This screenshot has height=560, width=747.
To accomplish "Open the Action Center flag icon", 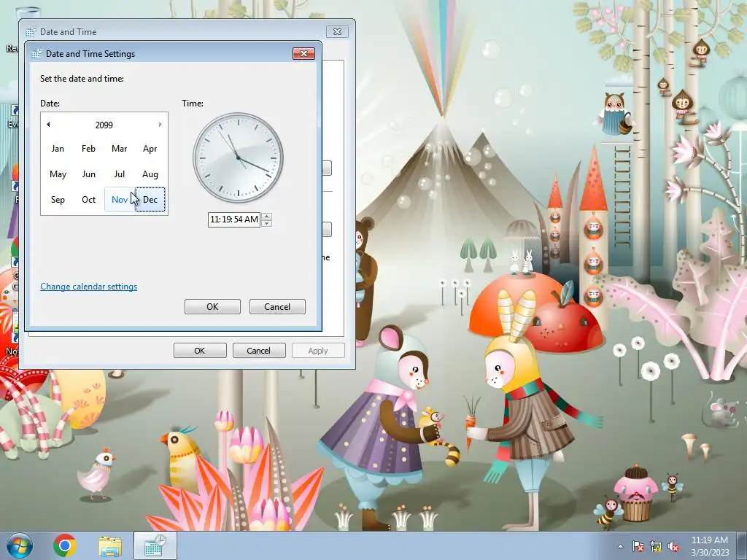I will (x=638, y=546).
